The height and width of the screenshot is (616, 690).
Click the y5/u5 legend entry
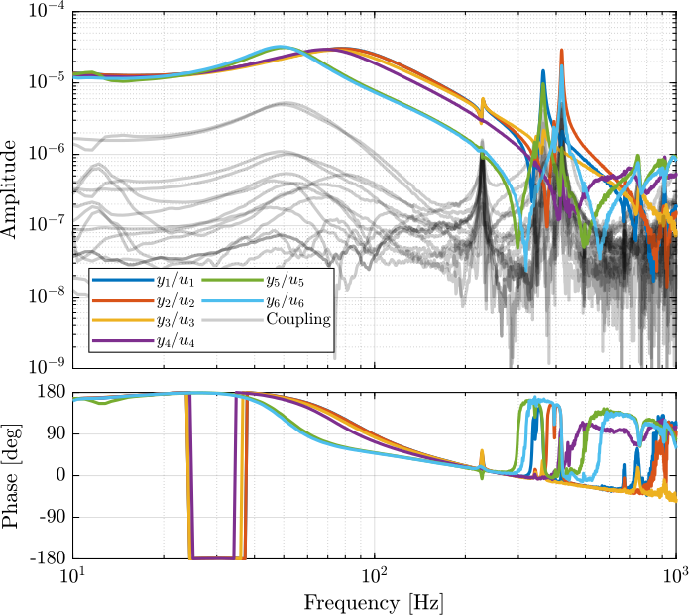[x=254, y=280]
